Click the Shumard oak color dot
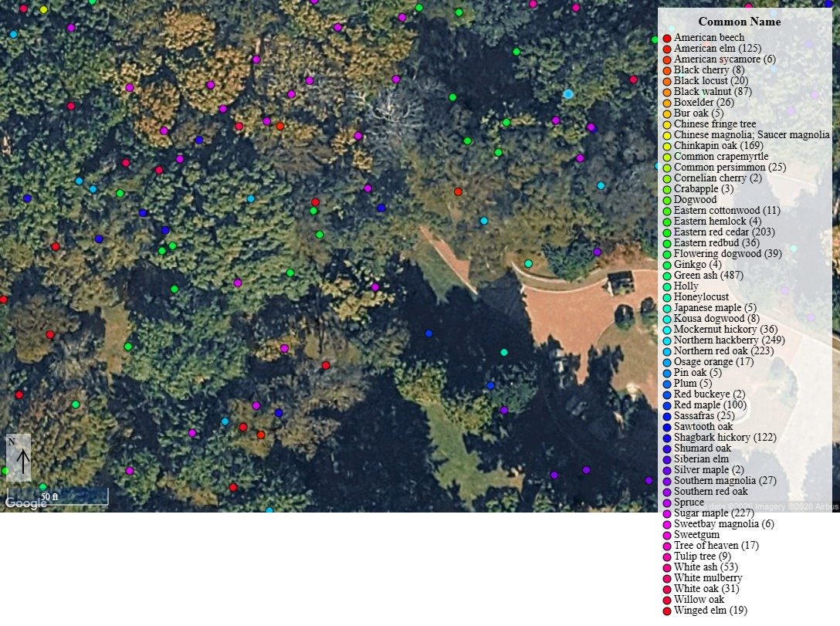Image resolution: width=840 pixels, height=626 pixels. coord(667,448)
